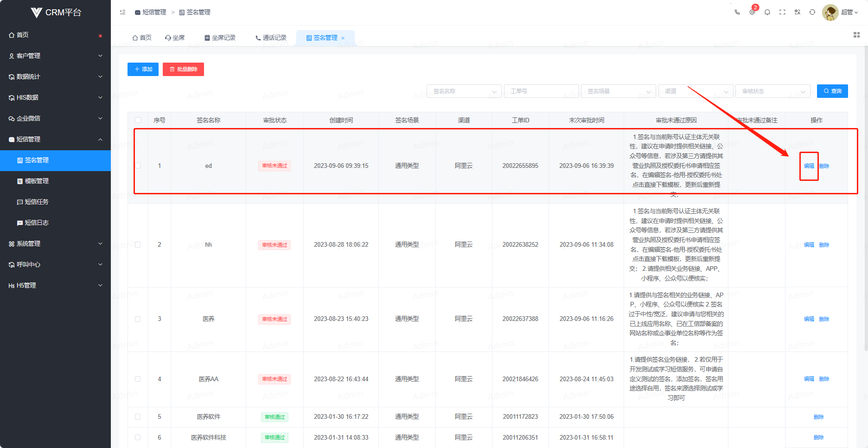The image size is (868, 448).
Task: Click the user avatar picture
Action: 830,13
